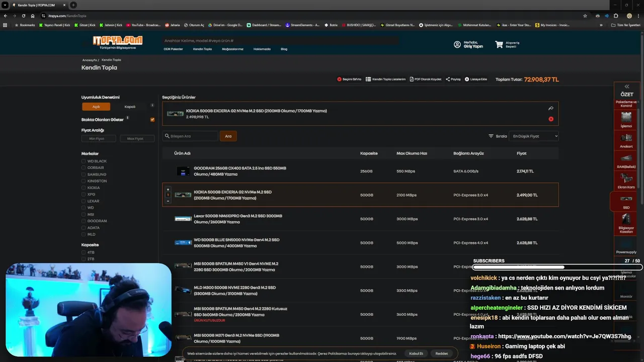
Task: Select Anakart in the summary sidebar
Action: click(626, 140)
